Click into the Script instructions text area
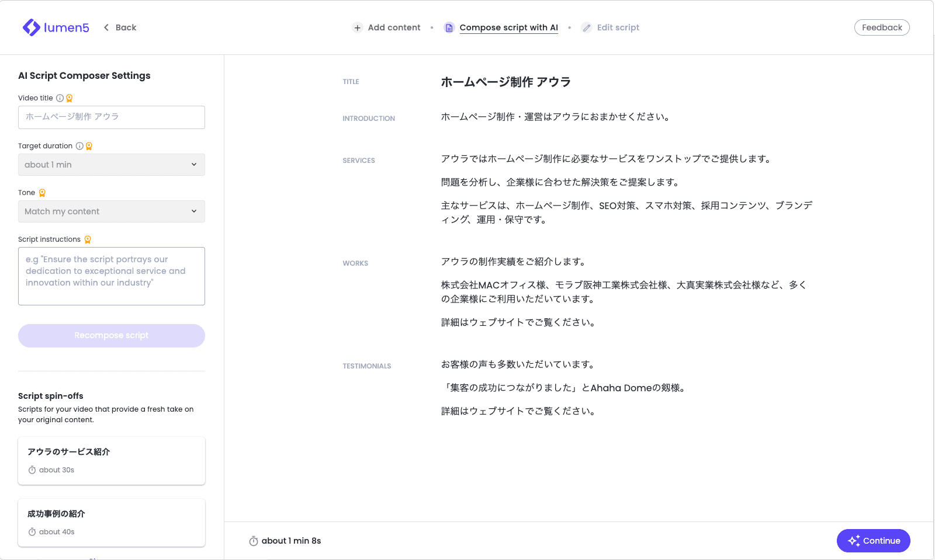The width and height of the screenshot is (935, 560). pos(111,276)
